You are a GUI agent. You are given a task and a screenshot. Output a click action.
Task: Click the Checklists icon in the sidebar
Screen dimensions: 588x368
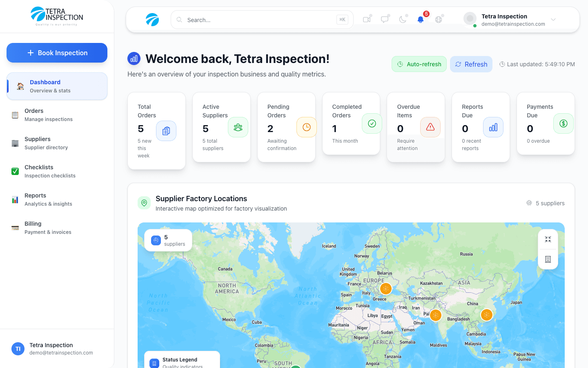tap(15, 171)
